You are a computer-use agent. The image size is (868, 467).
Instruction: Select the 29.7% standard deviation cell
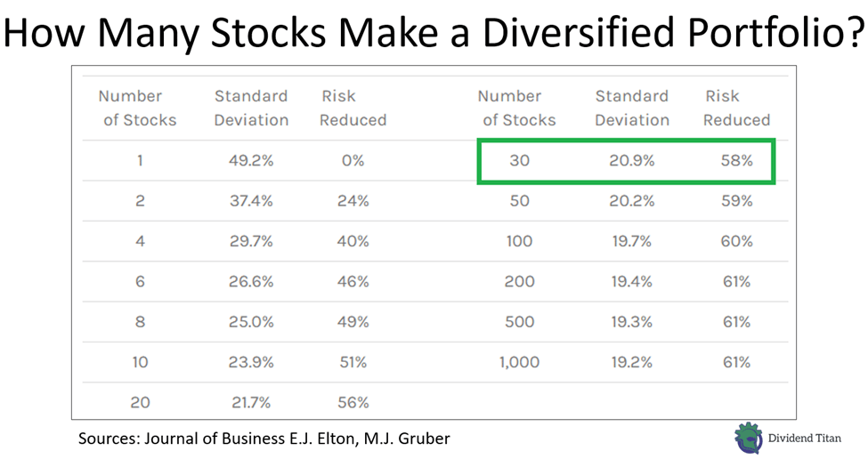pos(251,241)
